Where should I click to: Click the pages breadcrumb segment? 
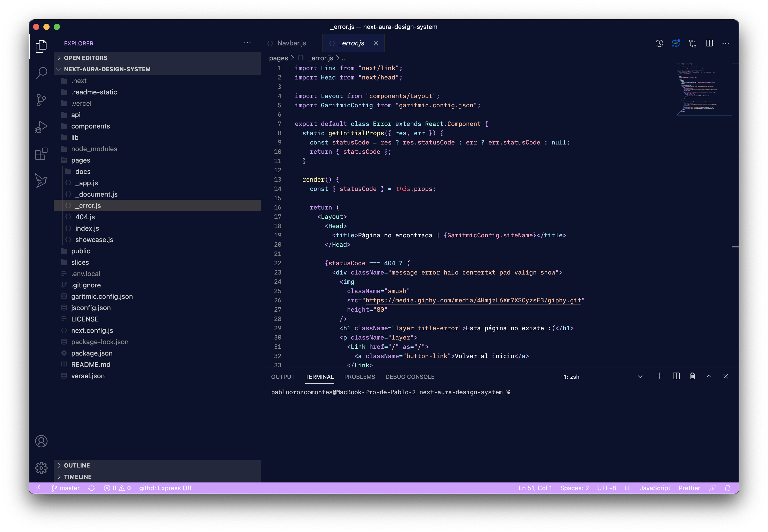(x=278, y=58)
